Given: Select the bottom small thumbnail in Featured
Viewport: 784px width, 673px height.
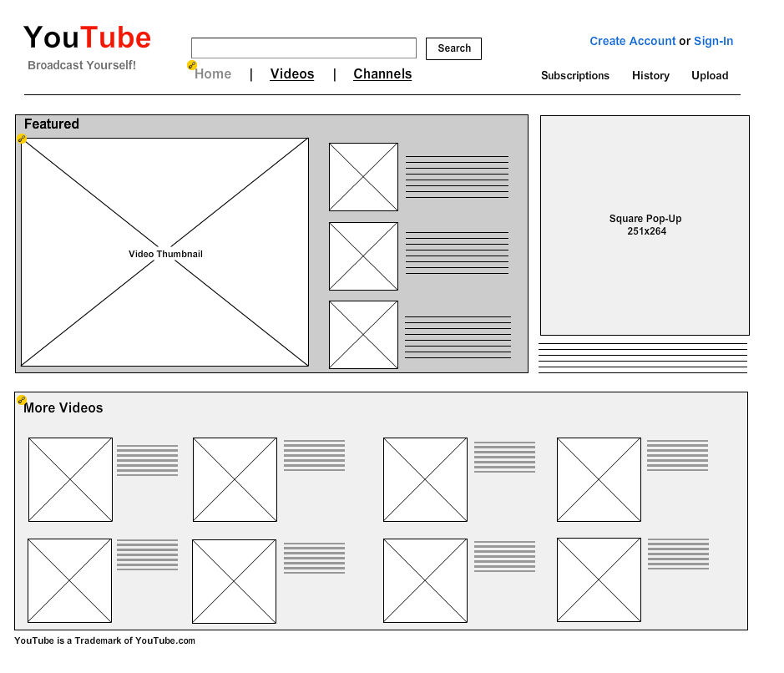Looking at the screenshot, I should [x=363, y=335].
